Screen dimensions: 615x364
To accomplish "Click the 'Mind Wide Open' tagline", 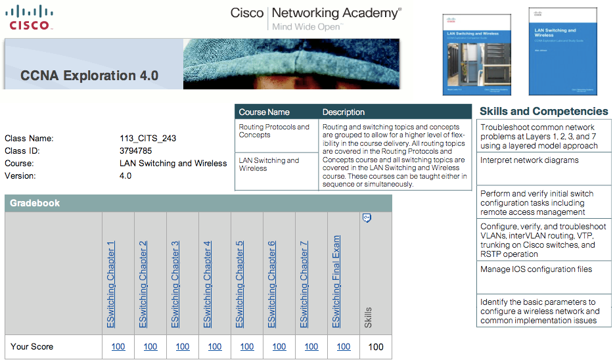I will (x=307, y=27).
